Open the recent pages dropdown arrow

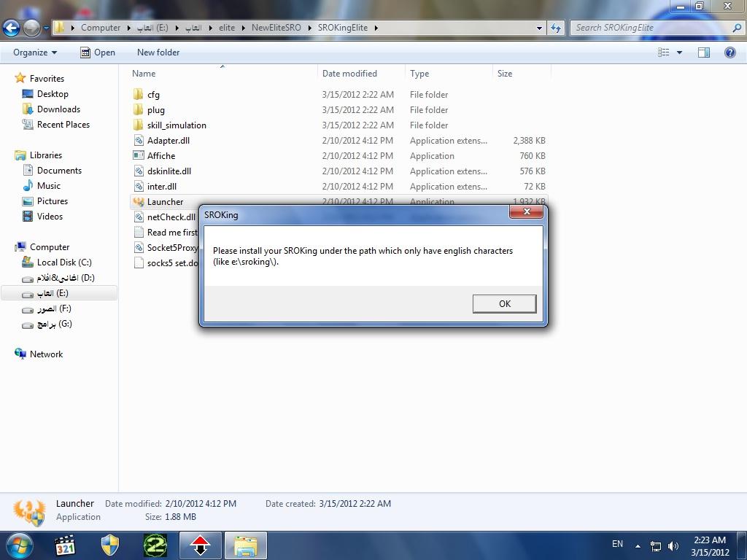pos(46,28)
